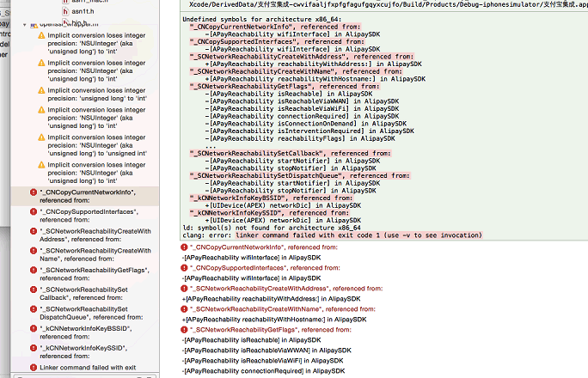The height and width of the screenshot is (378, 588).
Task: Click error icon for _SCNetworkReachabilityCreateWithName in navigator
Action: click(33, 251)
